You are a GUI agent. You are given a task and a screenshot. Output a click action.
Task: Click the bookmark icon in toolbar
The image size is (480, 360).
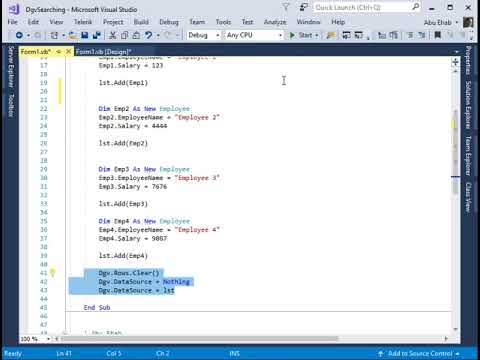pyautogui.click(x=438, y=35)
